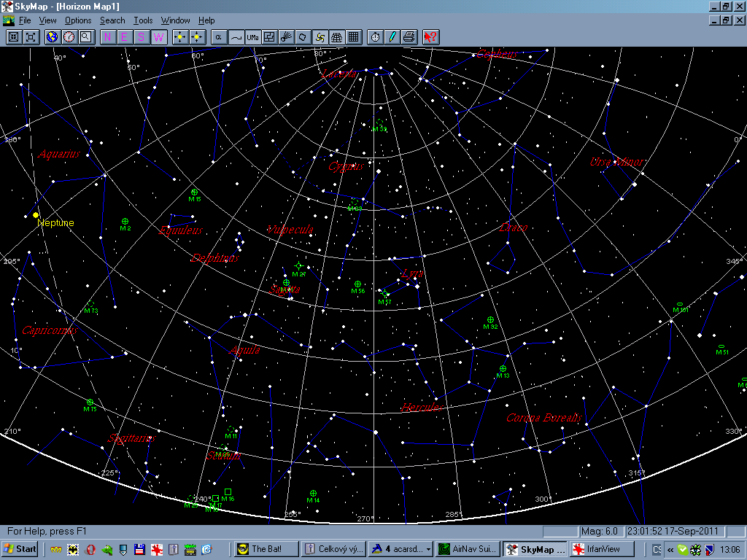Toggle the alpha star labels button

tap(219, 37)
